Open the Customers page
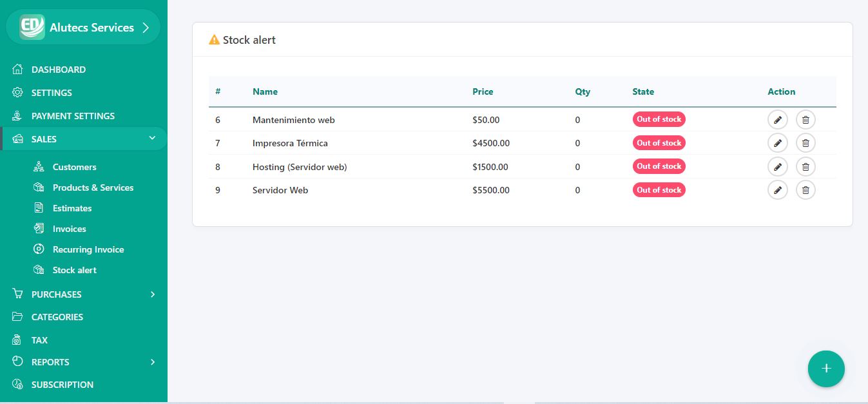The height and width of the screenshot is (404, 868). click(74, 167)
